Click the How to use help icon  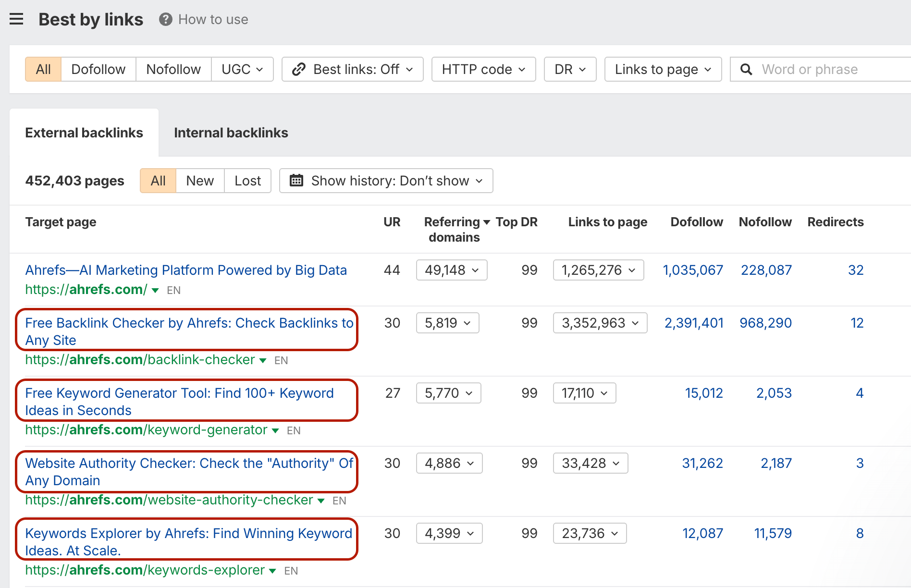166,20
